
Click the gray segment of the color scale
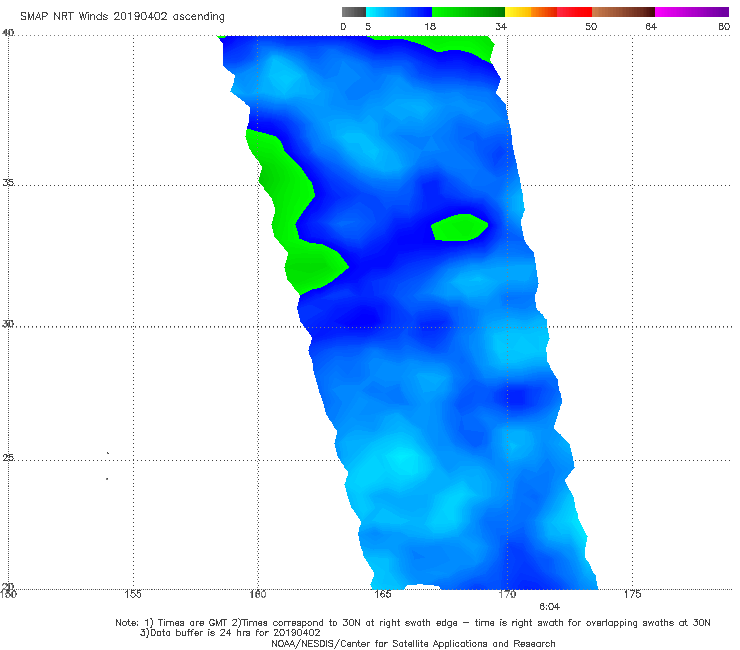[x=354, y=12]
